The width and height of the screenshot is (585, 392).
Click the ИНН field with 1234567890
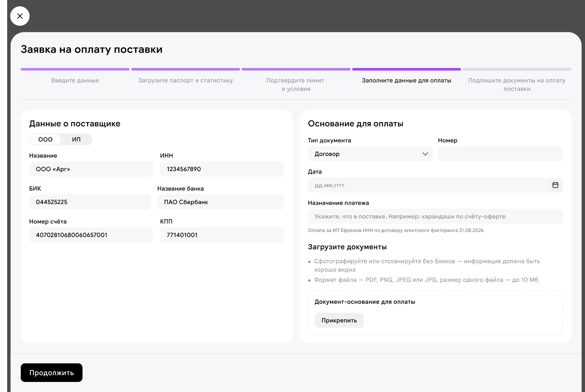(222, 169)
